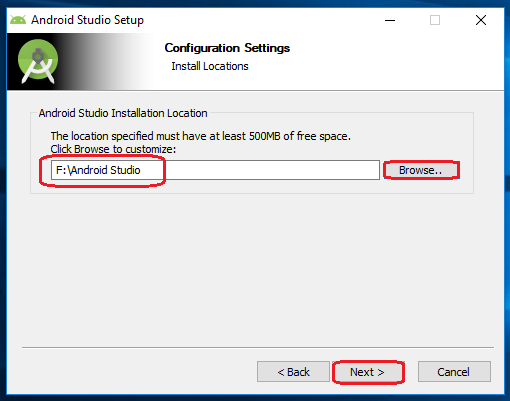Screen dimensions: 510x401
Task: Click the 'Click Browse to customize:' label
Action: (113, 149)
